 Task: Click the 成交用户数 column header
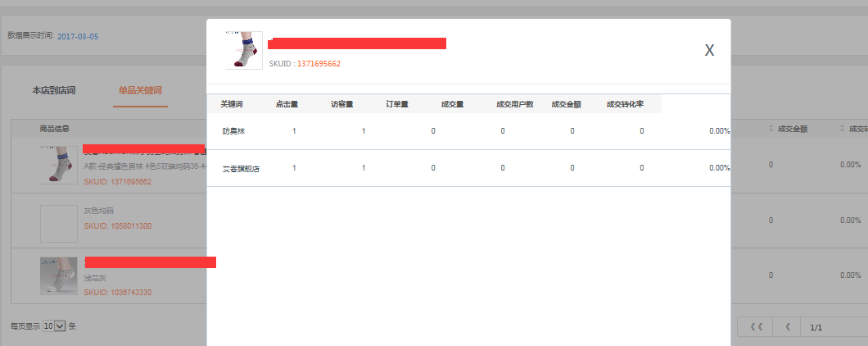(515, 104)
